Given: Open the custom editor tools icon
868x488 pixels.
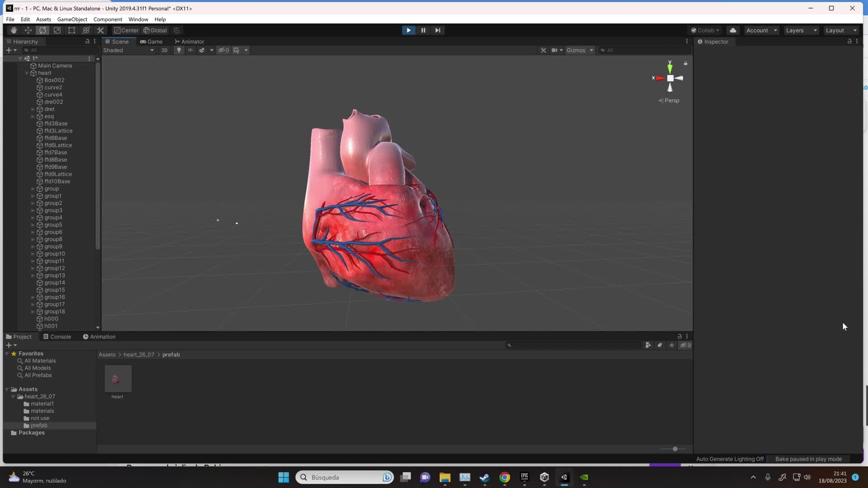Looking at the screenshot, I should pyautogui.click(x=100, y=30).
